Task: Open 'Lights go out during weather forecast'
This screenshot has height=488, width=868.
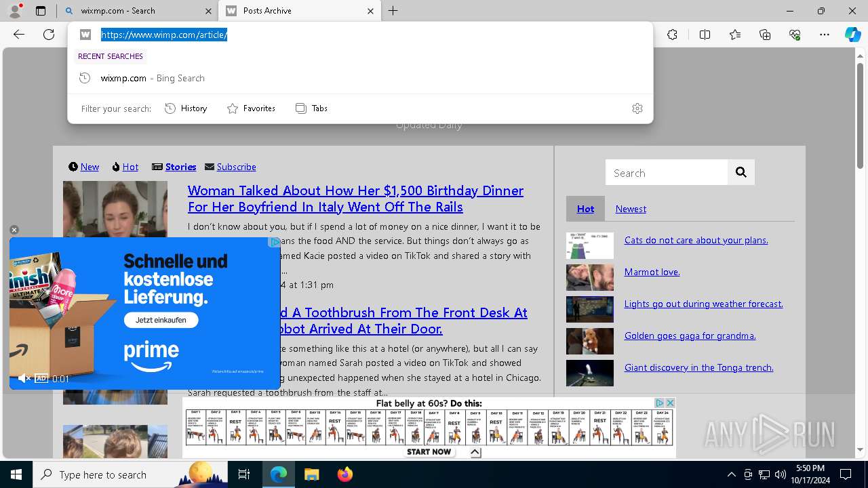Action: 703,304
